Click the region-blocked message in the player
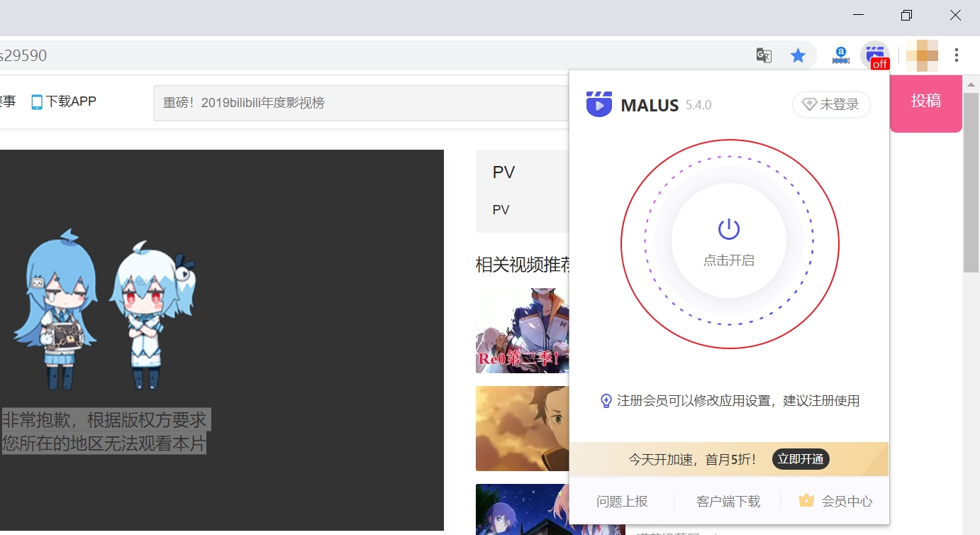Screen dimensions: 980x535 tap(105, 431)
